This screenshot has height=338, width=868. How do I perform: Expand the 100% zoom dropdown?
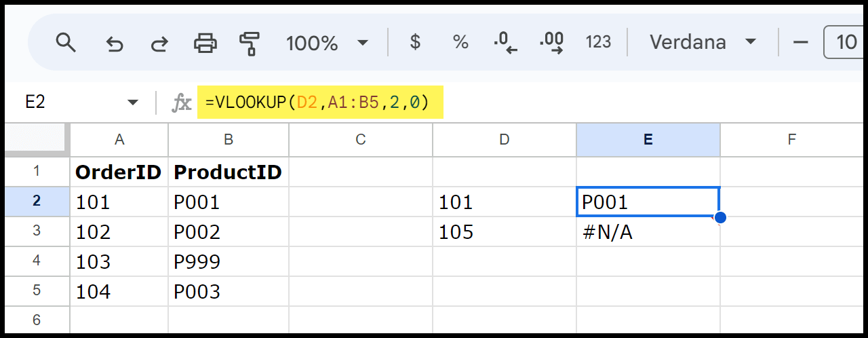coord(327,43)
